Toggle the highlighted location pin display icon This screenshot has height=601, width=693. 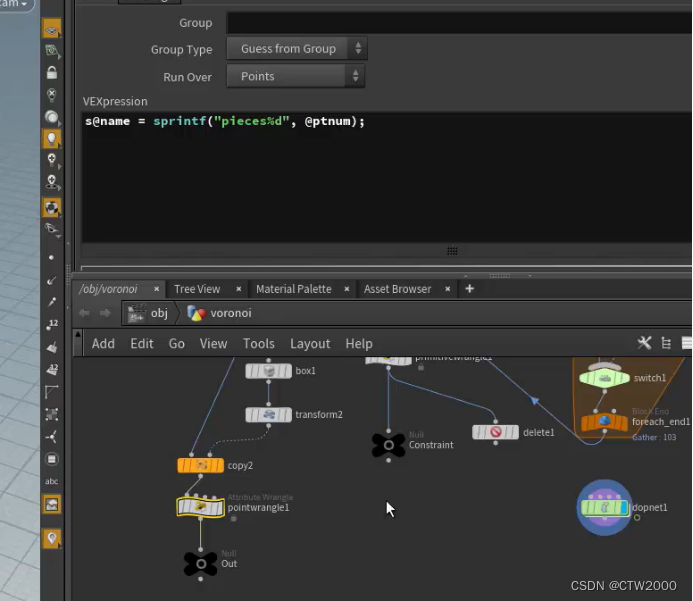[51, 539]
